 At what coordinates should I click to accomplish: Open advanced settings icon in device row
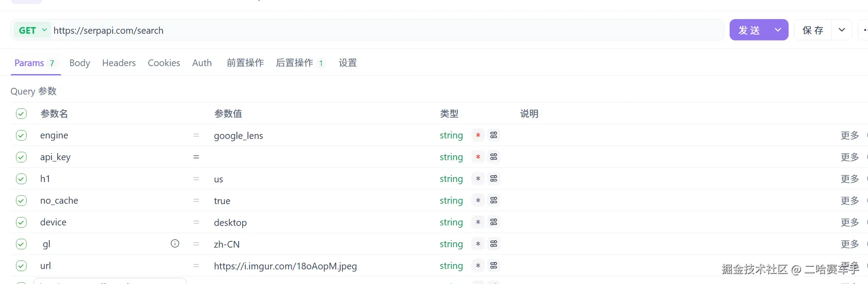click(494, 222)
